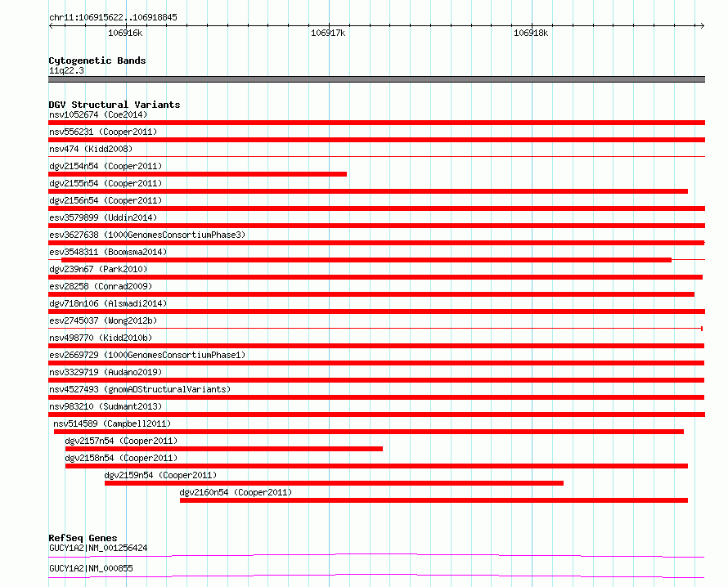Click the dgv2159n54 (Cooper2011) label

click(160, 475)
